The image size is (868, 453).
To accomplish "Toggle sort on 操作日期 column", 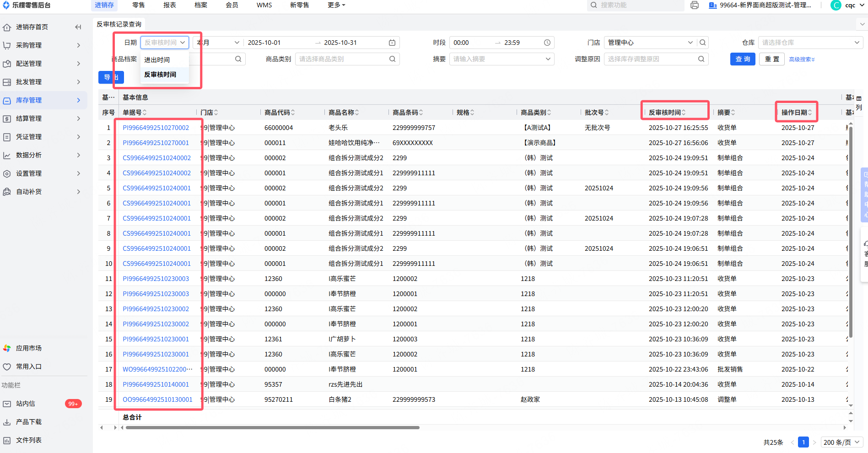I will pyautogui.click(x=796, y=113).
